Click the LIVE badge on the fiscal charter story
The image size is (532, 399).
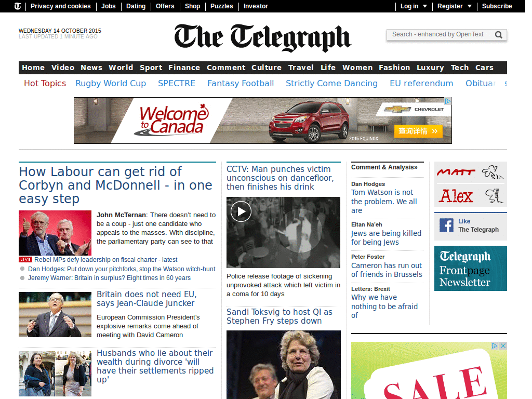25,259
